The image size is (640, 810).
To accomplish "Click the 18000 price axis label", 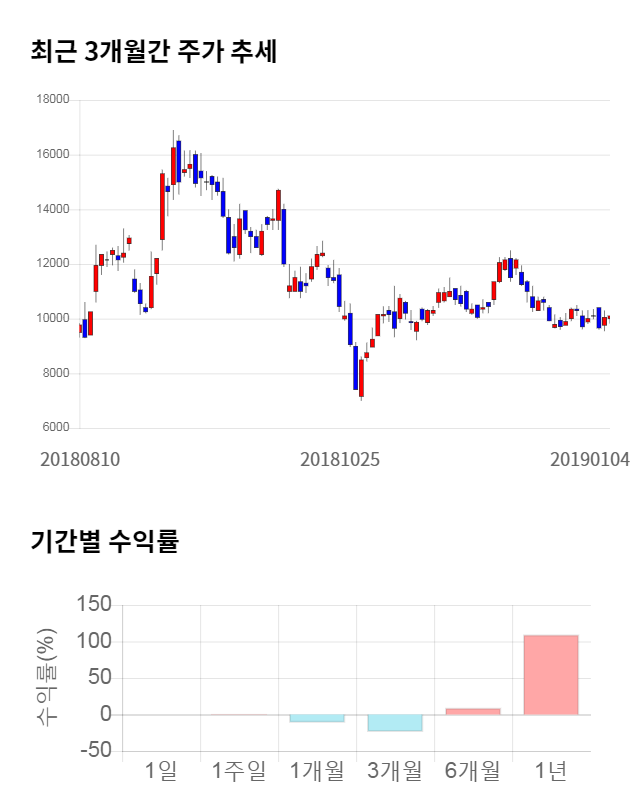I will click(52, 100).
